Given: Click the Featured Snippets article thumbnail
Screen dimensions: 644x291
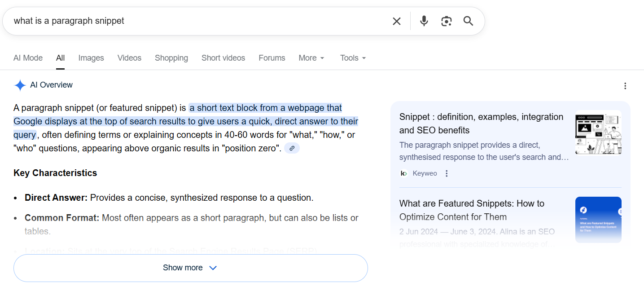Looking at the screenshot, I should pyautogui.click(x=598, y=220).
